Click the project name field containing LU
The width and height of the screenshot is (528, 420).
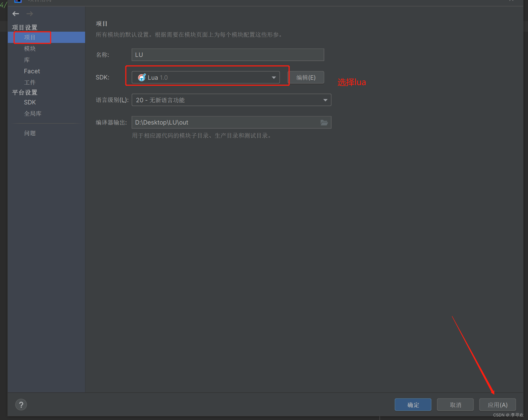tap(227, 55)
